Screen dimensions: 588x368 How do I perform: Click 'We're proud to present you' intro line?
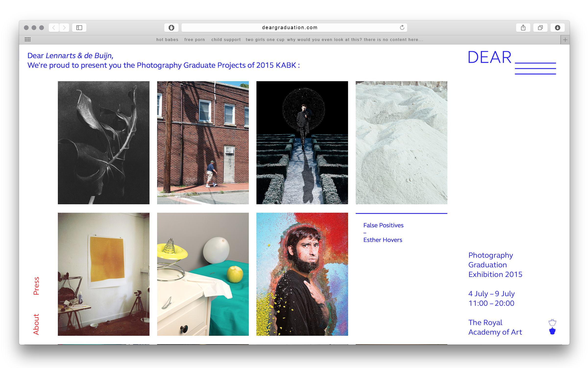(164, 65)
